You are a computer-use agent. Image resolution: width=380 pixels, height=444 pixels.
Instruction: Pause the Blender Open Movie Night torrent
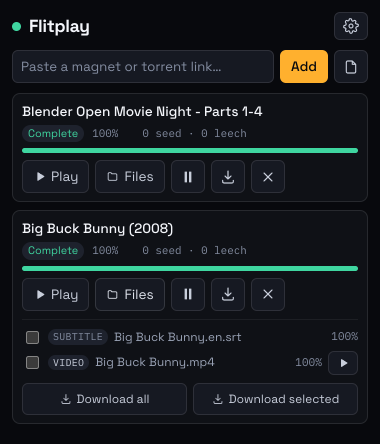pyautogui.click(x=188, y=176)
